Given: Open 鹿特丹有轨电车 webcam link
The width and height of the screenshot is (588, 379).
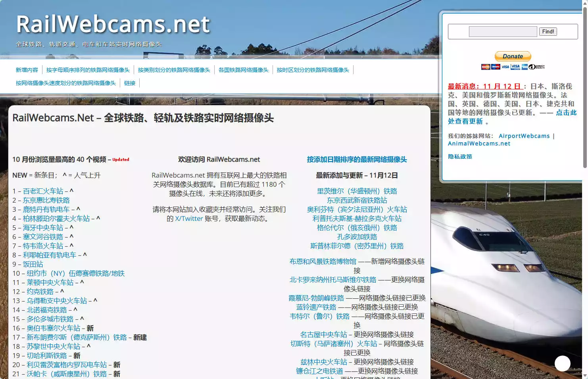Looking at the screenshot, I should tap(46, 209).
